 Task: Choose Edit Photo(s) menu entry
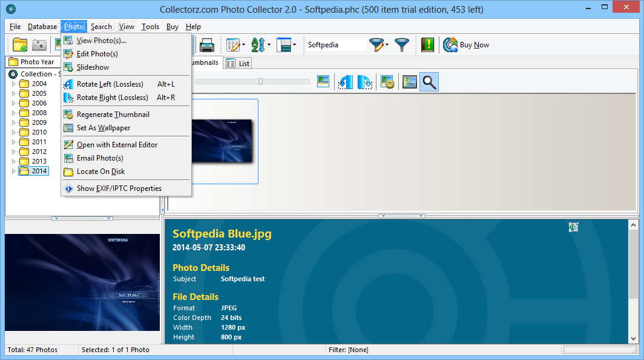click(x=126, y=54)
